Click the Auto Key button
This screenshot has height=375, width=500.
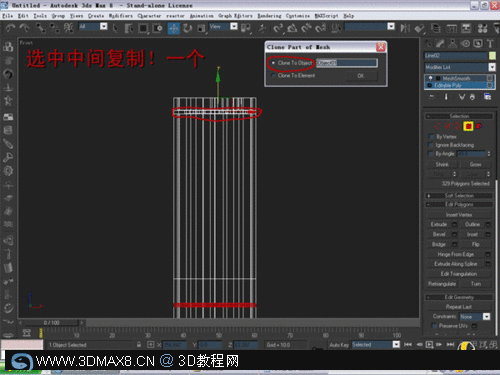[339, 345]
